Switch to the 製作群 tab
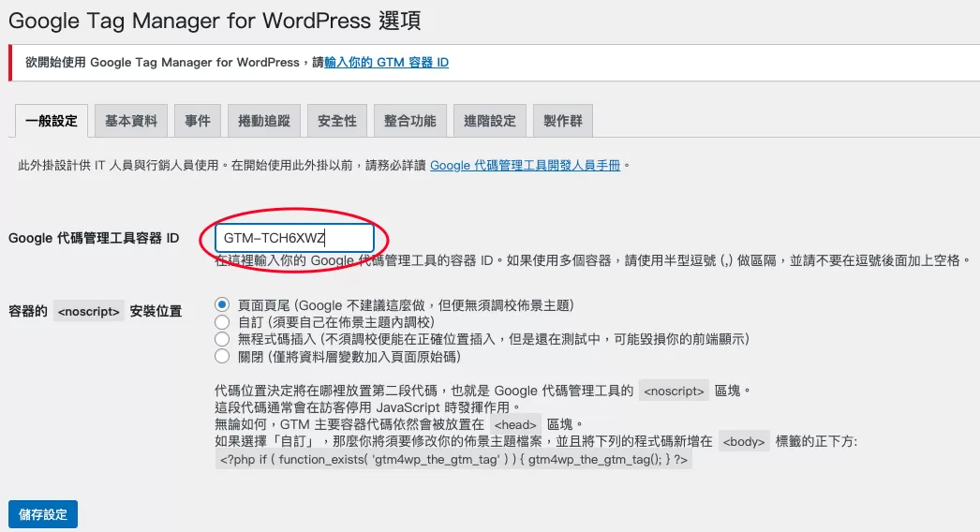980x532 pixels. (x=562, y=121)
